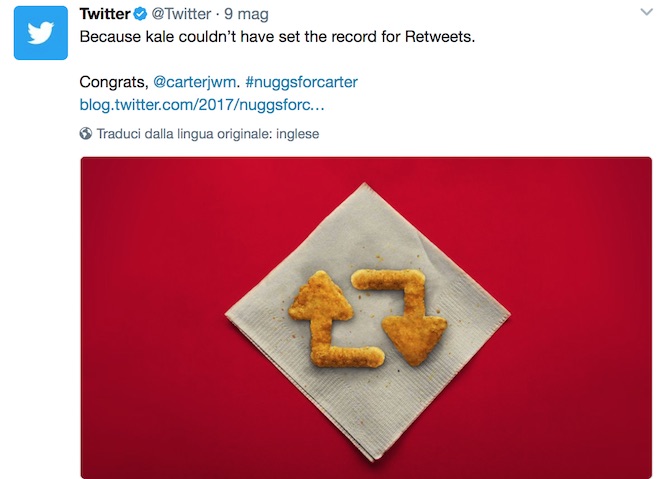Visit the @carterjwm mention
The width and height of the screenshot is (660, 479).
[x=195, y=82]
